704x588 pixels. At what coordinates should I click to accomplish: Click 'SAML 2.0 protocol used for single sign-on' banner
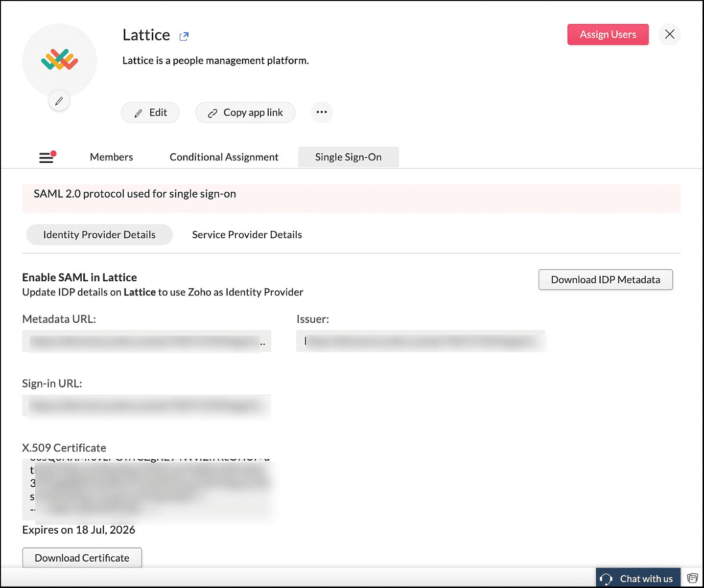tap(352, 198)
